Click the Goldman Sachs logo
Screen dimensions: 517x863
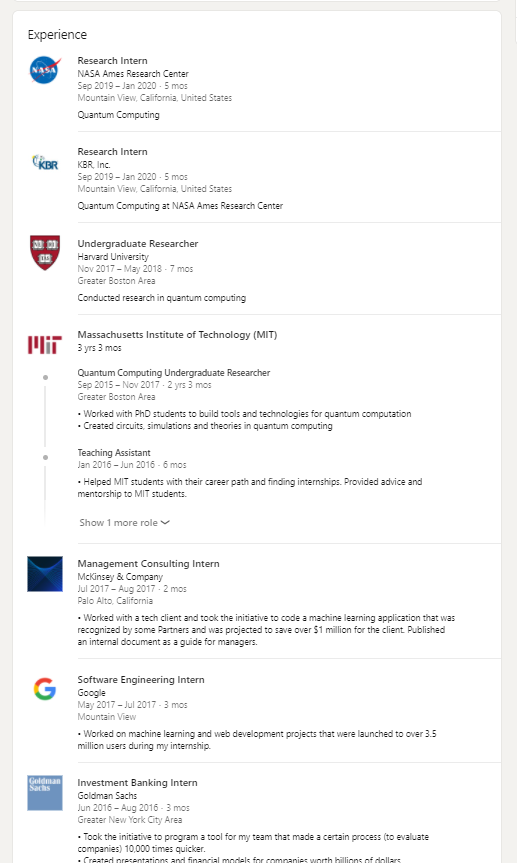45,793
